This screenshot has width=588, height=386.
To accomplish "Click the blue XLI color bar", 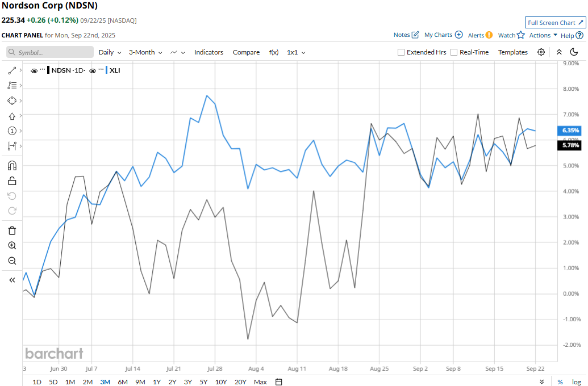I will 106,70.
